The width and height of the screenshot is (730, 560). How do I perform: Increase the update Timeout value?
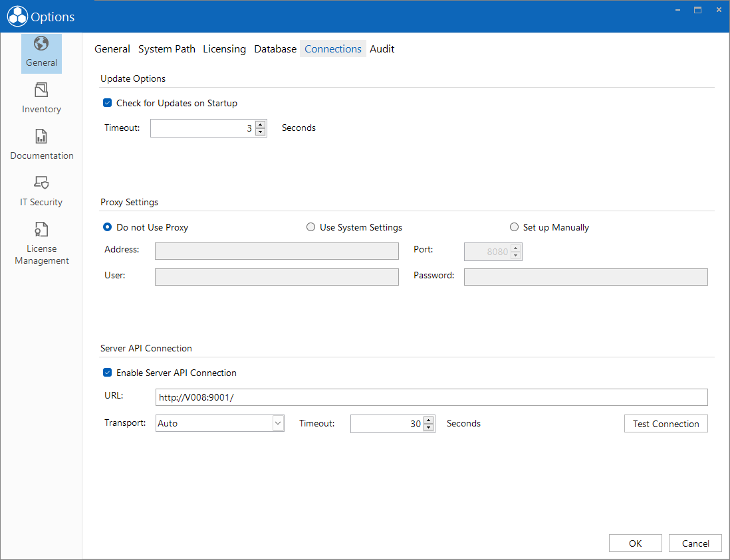pos(261,124)
